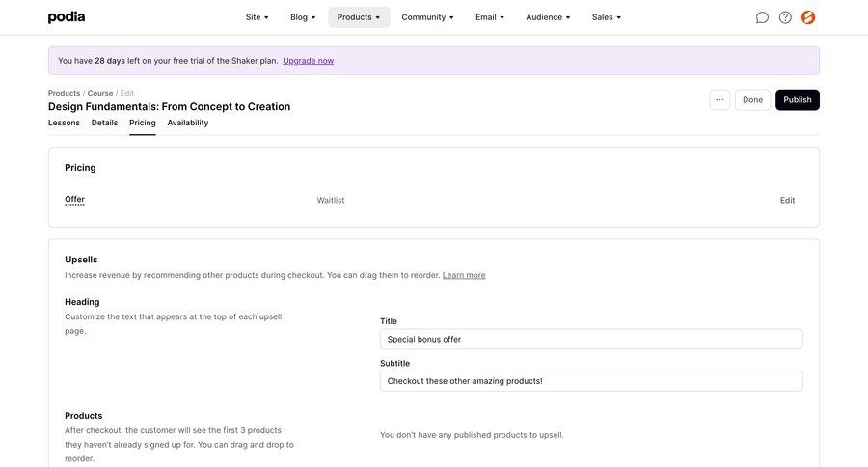Open the three-dot more options menu
The width and height of the screenshot is (868, 467).
[x=719, y=100]
